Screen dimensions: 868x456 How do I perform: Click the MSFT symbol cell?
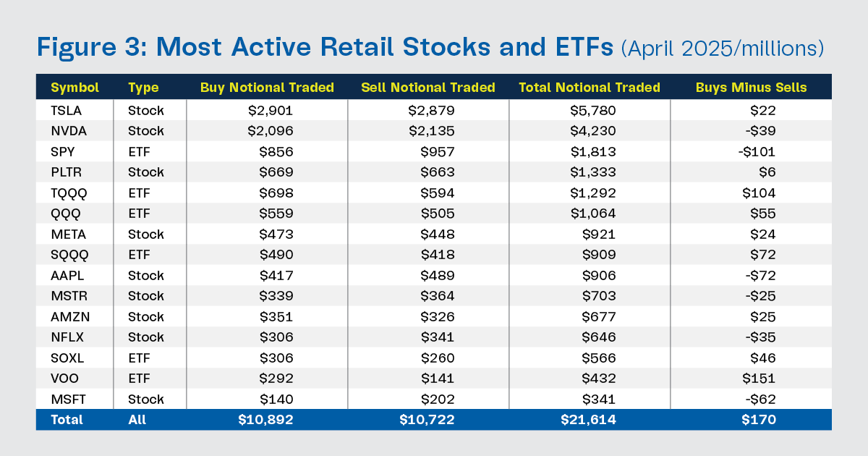point(67,399)
